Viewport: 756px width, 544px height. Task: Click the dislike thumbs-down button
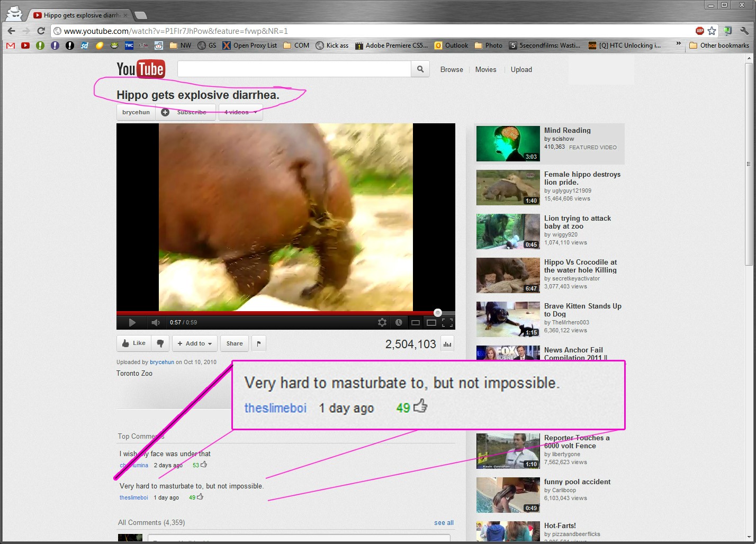point(160,343)
